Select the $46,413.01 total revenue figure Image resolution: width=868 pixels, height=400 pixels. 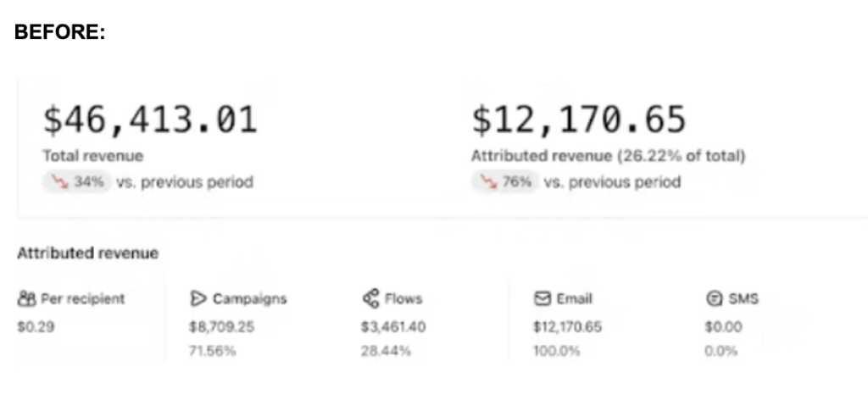click(x=149, y=120)
